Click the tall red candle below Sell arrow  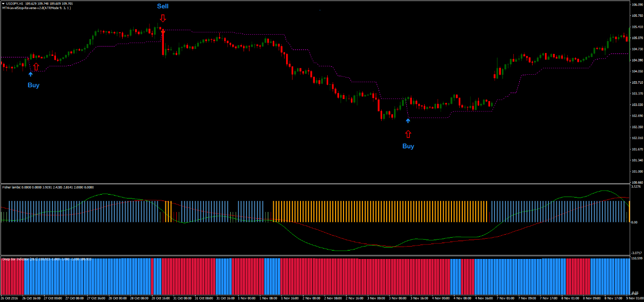click(163, 44)
